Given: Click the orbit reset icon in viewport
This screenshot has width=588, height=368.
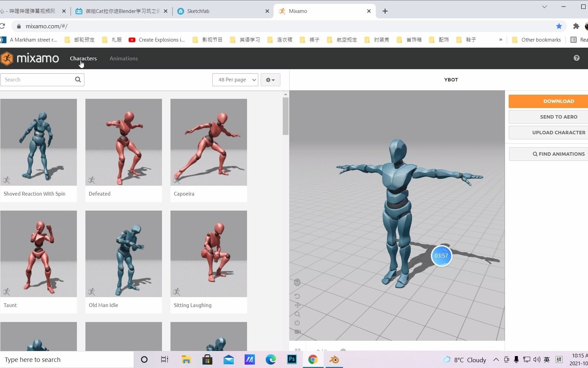Looking at the screenshot, I should point(297,296).
